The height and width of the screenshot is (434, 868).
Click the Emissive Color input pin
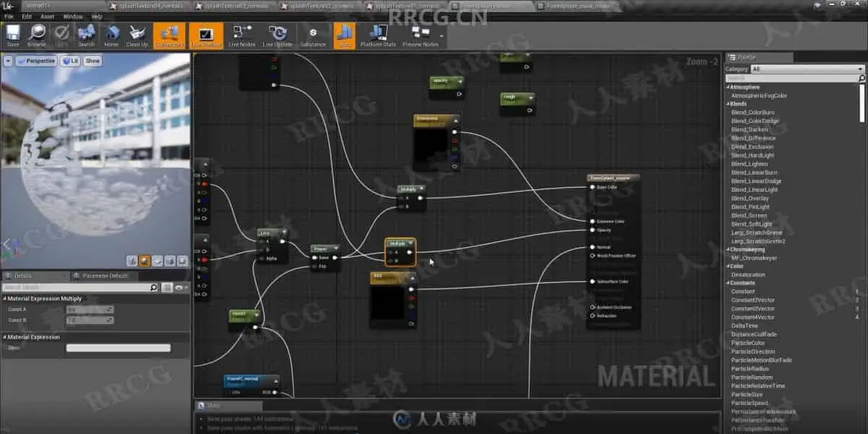592,221
